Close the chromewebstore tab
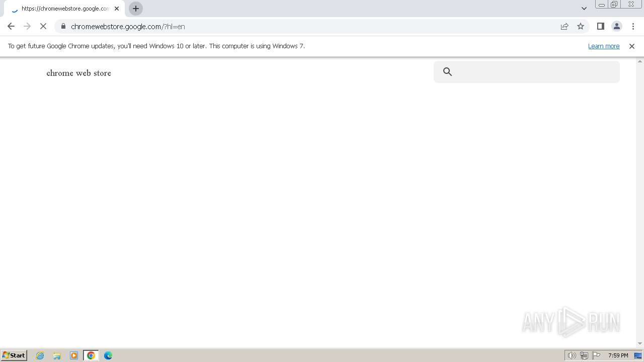Screen dimensions: 644x362 pyautogui.click(x=117, y=9)
